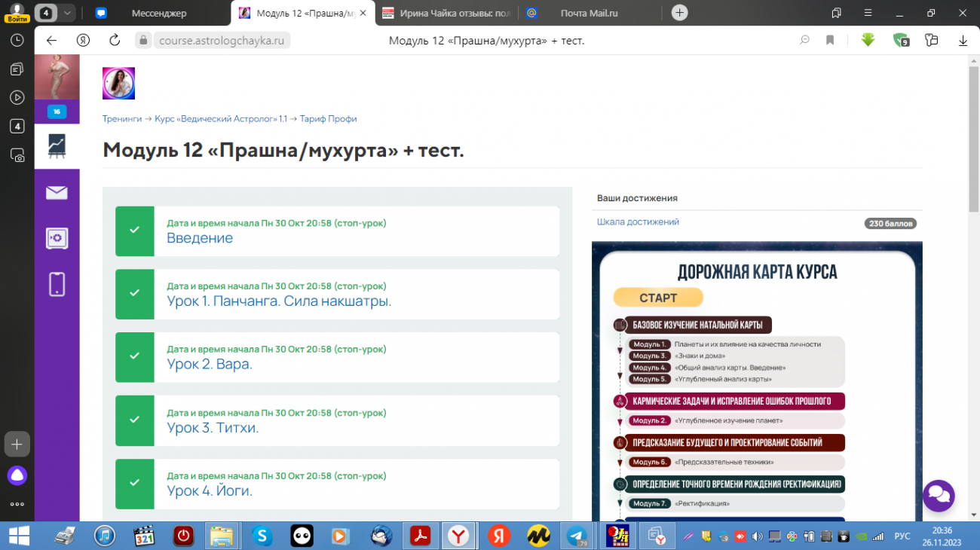Click green checkmark beside Урок 2. Вара
This screenshot has height=550, width=980.
(x=134, y=357)
